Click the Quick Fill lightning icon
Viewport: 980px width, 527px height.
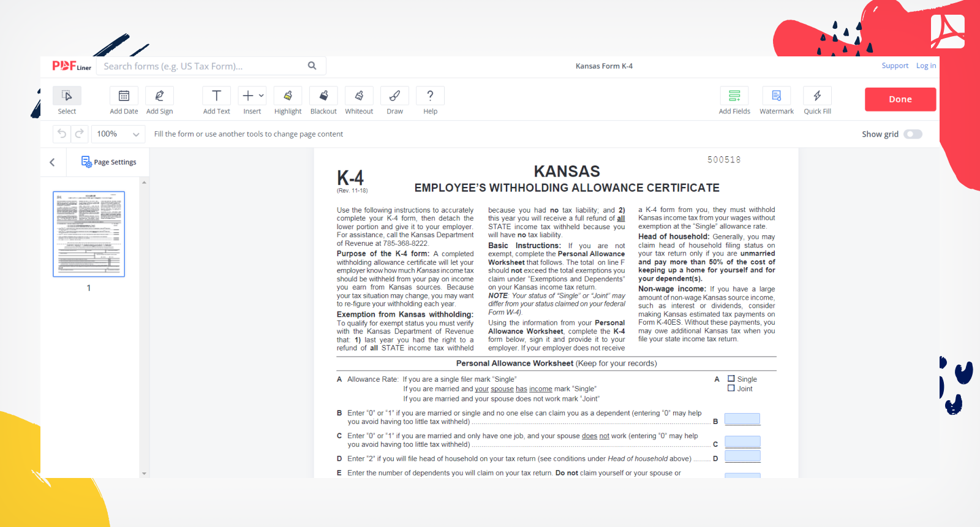[x=817, y=96]
